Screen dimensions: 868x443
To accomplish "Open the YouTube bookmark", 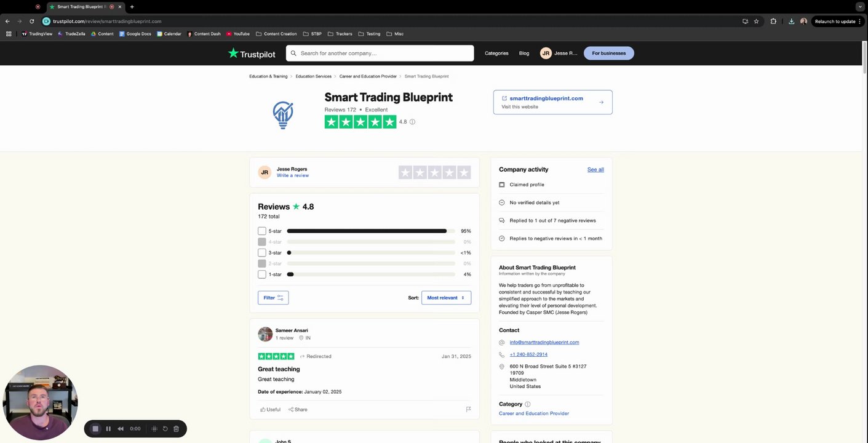I will pyautogui.click(x=238, y=34).
